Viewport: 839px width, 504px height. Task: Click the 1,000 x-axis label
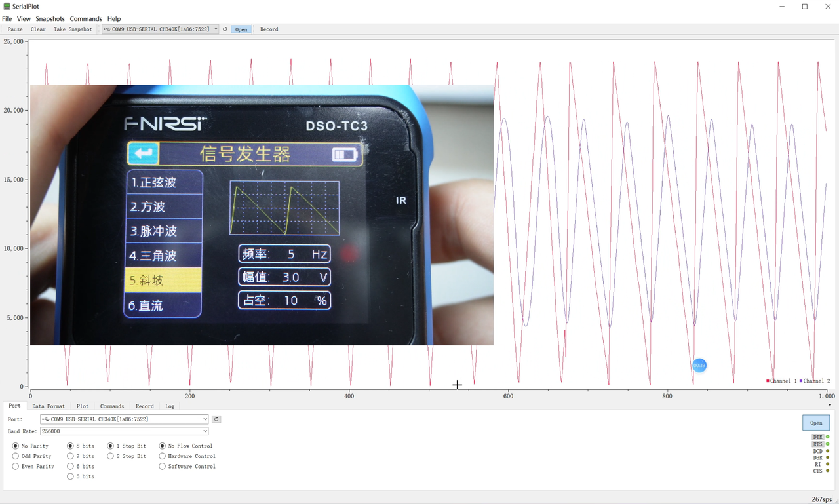[x=827, y=396]
